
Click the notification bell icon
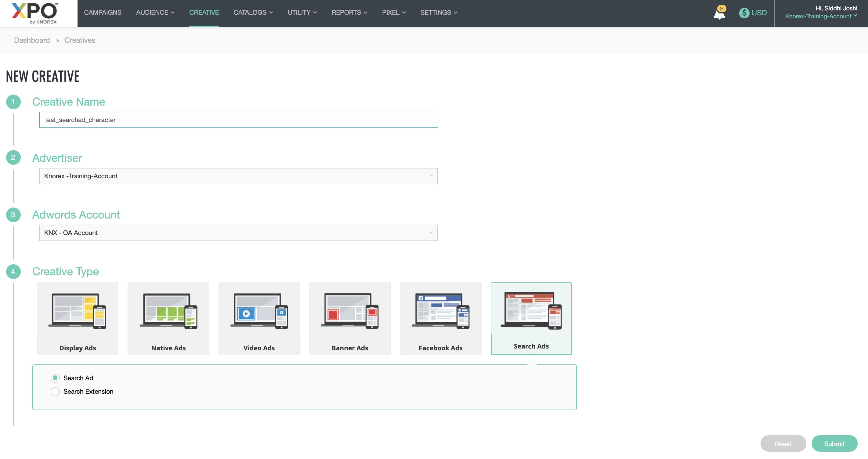click(719, 13)
